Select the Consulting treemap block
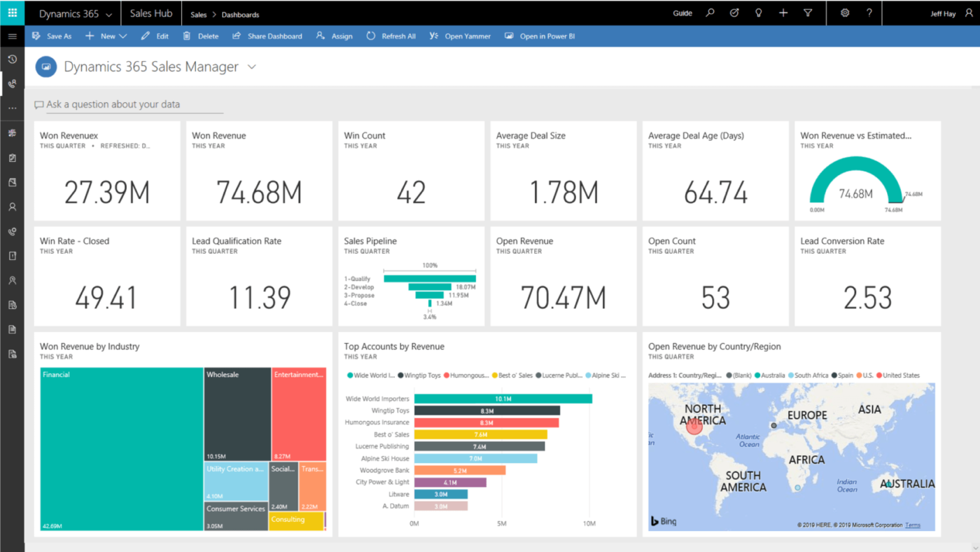 [296, 521]
